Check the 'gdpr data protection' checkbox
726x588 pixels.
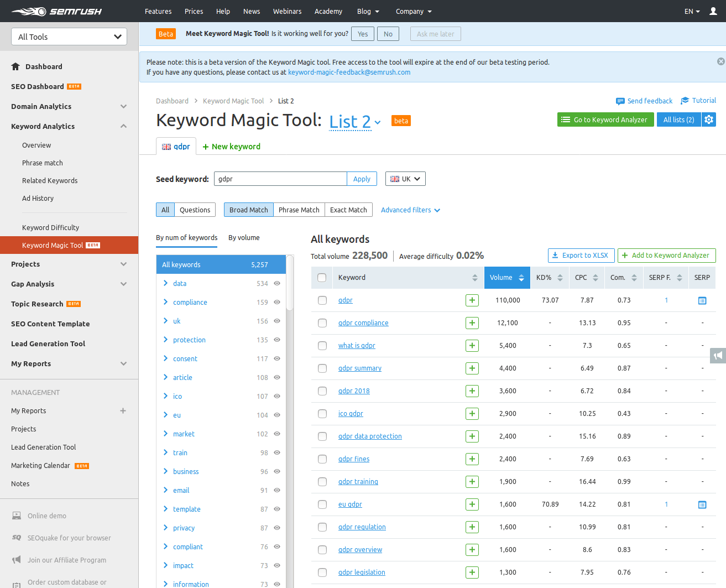322,436
